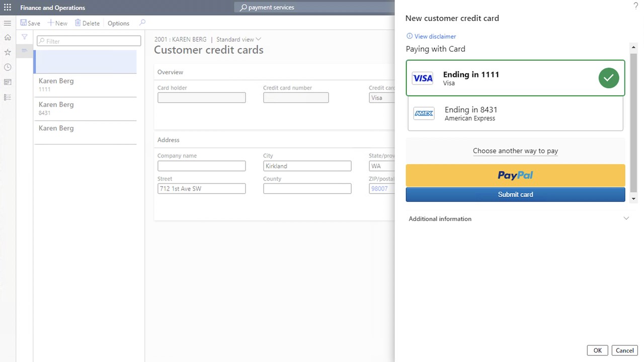
Task: Open the View disclaimer link
Action: click(431, 36)
